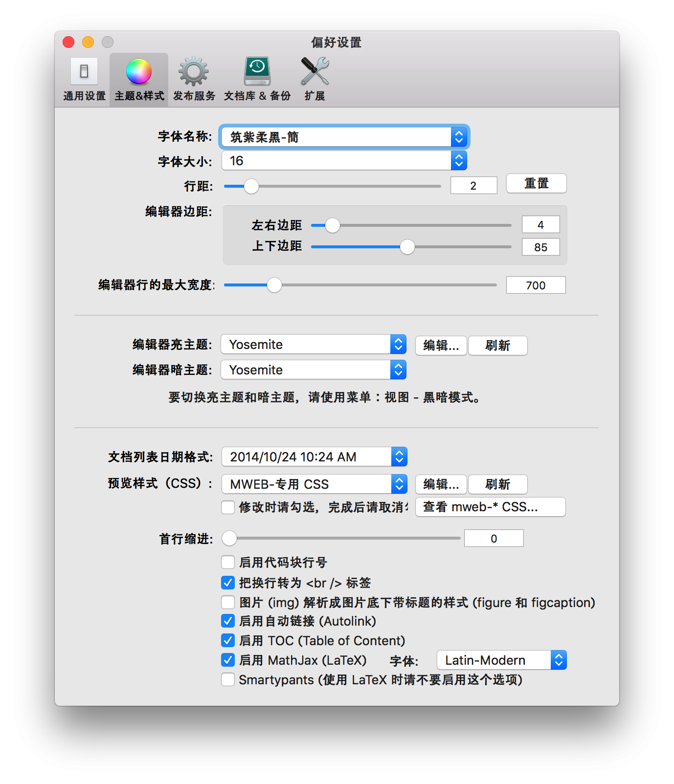The image size is (674, 784).
Task: Open 发布服务 gear icon
Action: (x=194, y=71)
